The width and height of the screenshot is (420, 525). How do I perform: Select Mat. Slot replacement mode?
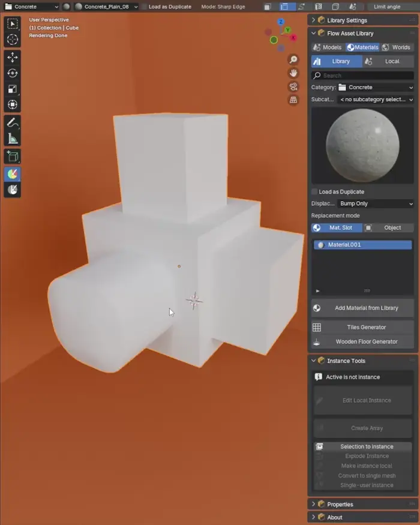click(337, 227)
